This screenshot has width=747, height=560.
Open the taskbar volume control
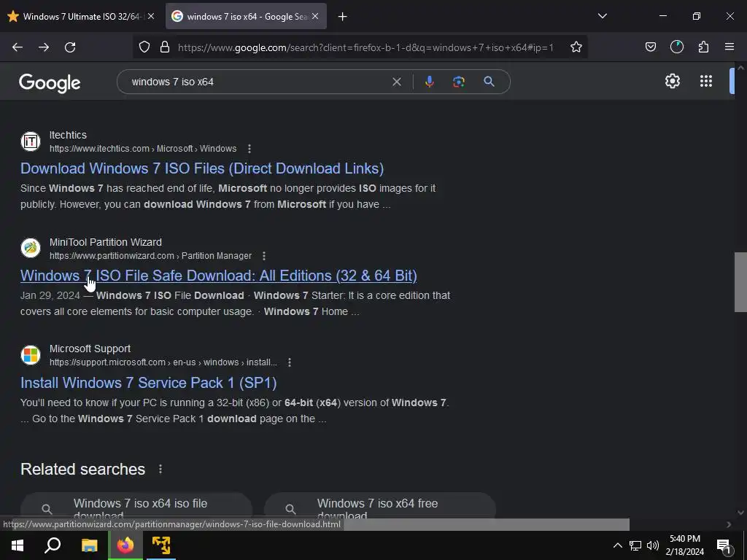click(x=653, y=545)
